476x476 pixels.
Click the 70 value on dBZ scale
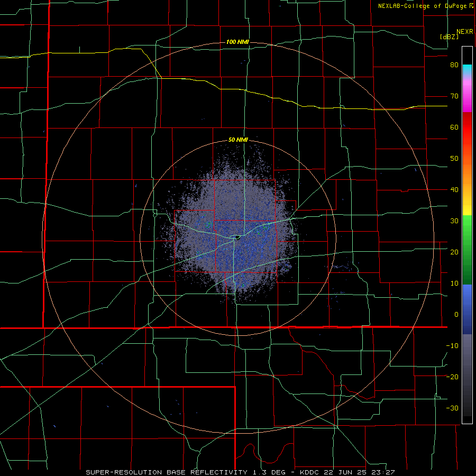coord(454,96)
